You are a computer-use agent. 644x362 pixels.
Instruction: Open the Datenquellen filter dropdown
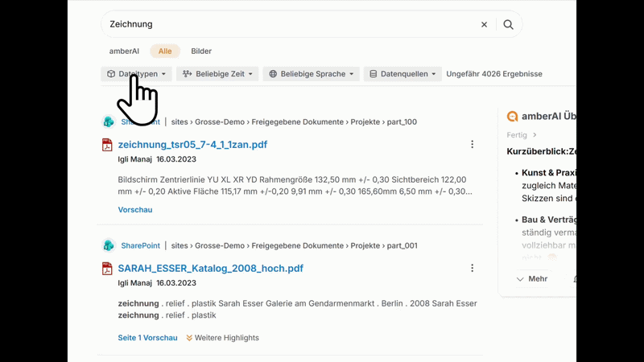pos(402,74)
